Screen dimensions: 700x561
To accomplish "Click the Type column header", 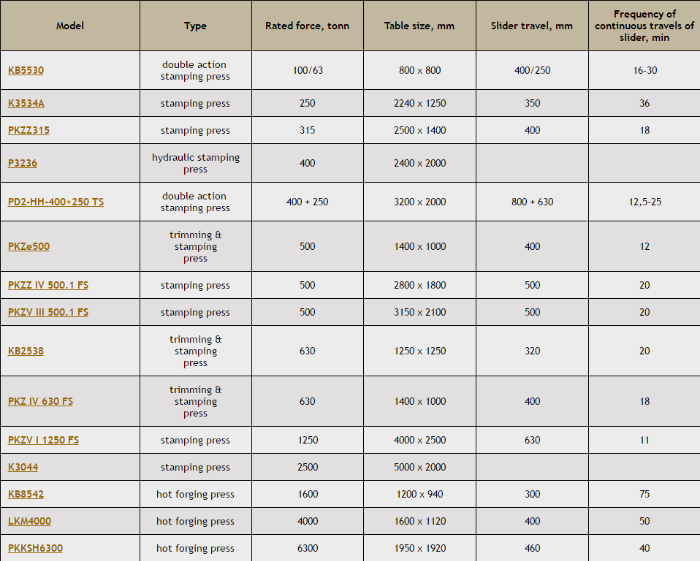I will coord(196,26).
